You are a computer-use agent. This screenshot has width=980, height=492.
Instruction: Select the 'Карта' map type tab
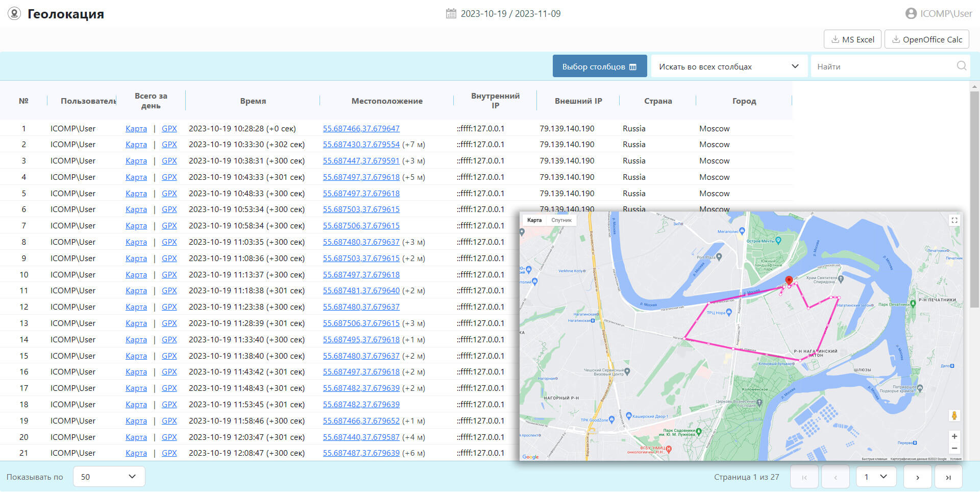pyautogui.click(x=534, y=220)
